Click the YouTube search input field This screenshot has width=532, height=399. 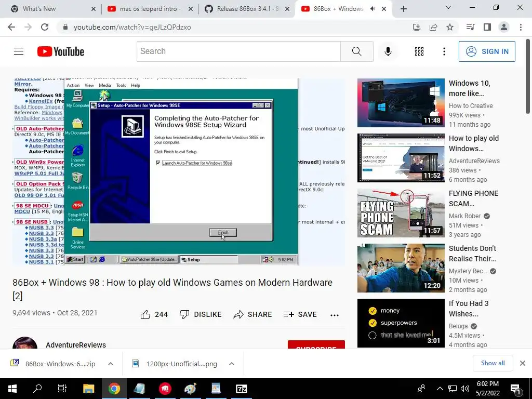pos(238,51)
